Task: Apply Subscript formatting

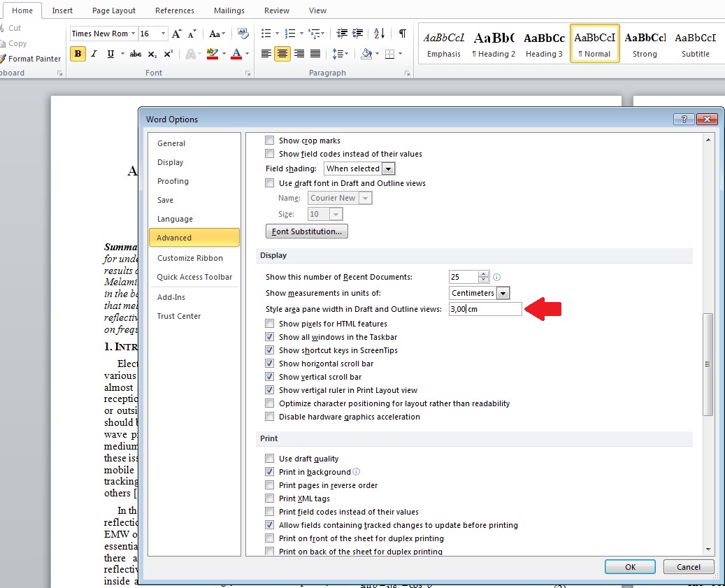Action: [152, 54]
